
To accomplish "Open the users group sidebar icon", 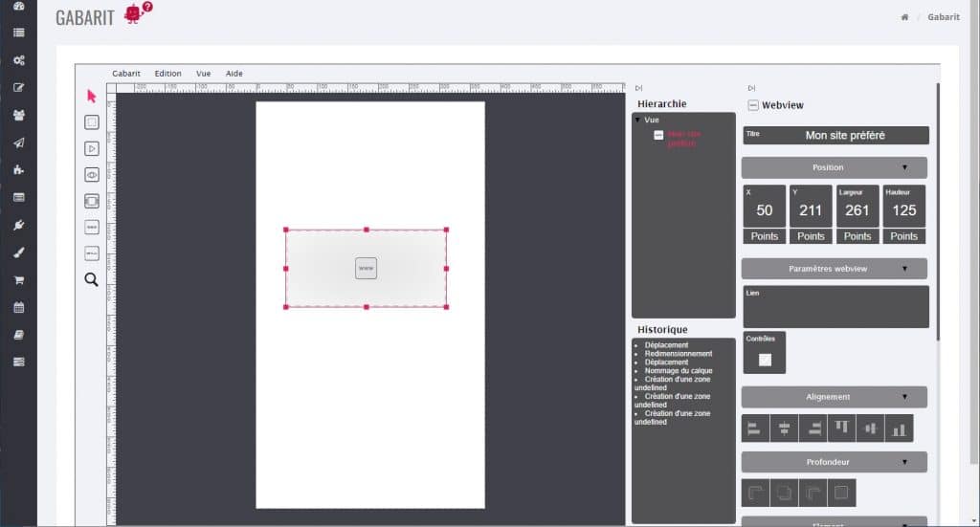I will click(x=19, y=115).
